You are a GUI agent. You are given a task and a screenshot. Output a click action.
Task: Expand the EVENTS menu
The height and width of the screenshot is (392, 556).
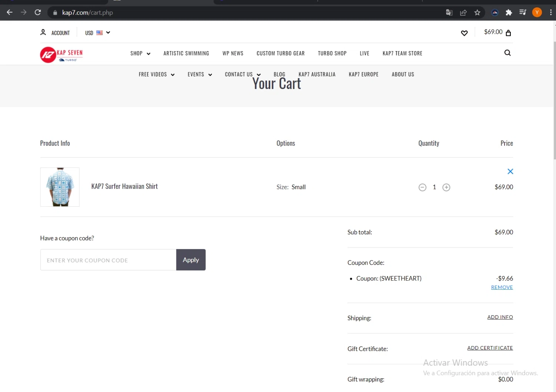tap(200, 74)
